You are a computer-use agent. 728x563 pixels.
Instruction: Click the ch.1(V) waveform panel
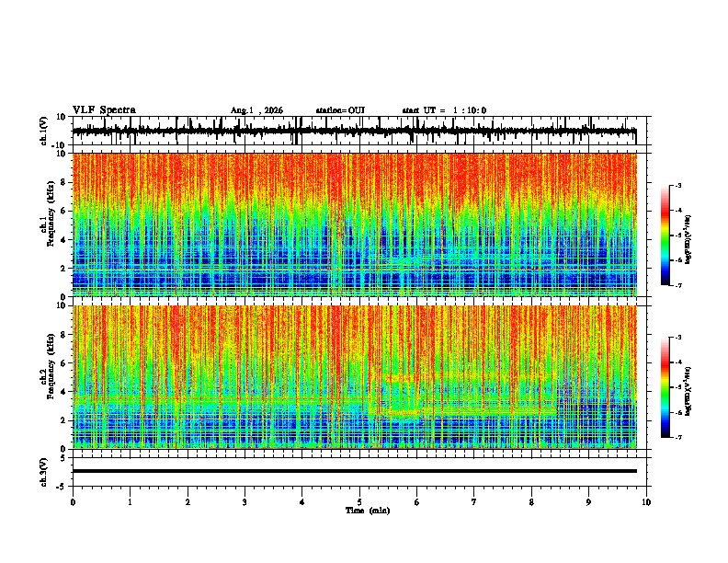point(361,131)
